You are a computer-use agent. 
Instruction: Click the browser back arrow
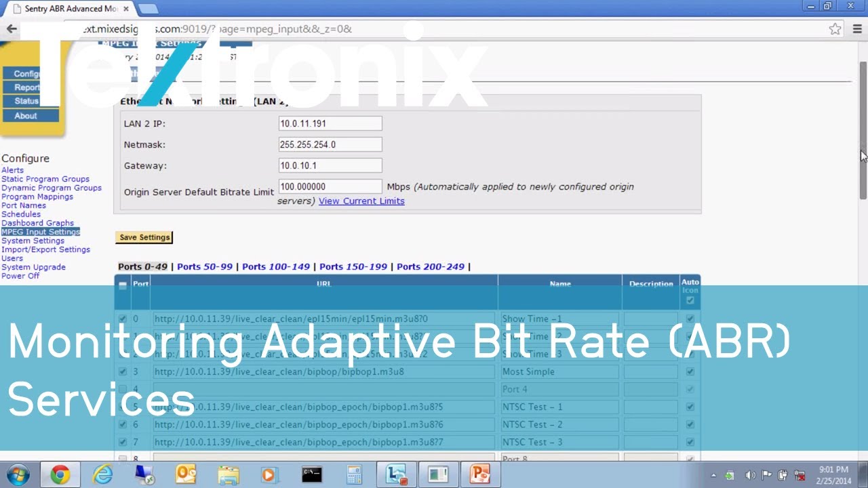pos(12,29)
